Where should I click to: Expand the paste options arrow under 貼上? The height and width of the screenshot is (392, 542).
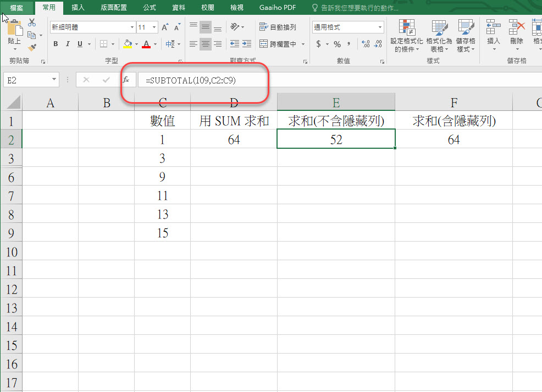14,49
